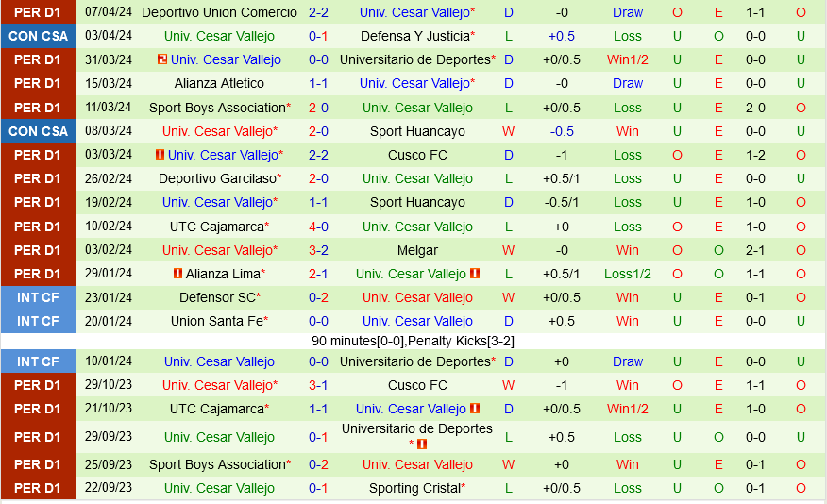The width and height of the screenshot is (827, 504).
Task: Click CON CSA league badge dated 03/04/24
Action: point(38,36)
